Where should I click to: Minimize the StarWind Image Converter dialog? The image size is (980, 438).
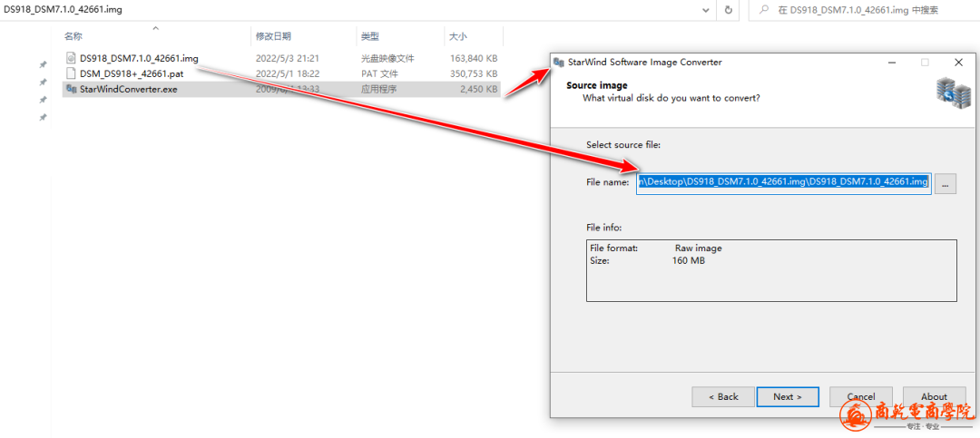point(891,62)
